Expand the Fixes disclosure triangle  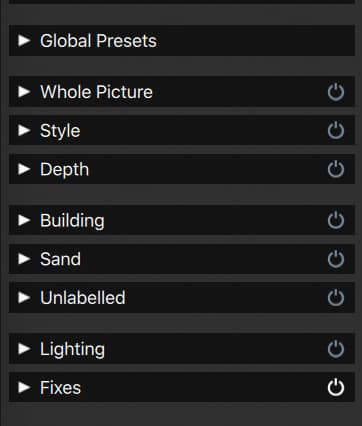point(24,388)
